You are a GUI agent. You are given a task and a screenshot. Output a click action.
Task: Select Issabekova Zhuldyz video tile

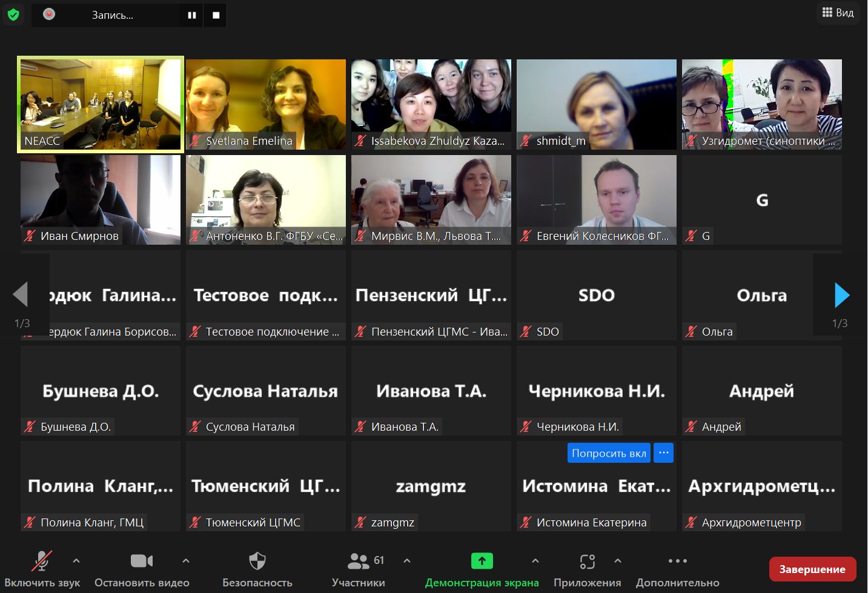(431, 104)
